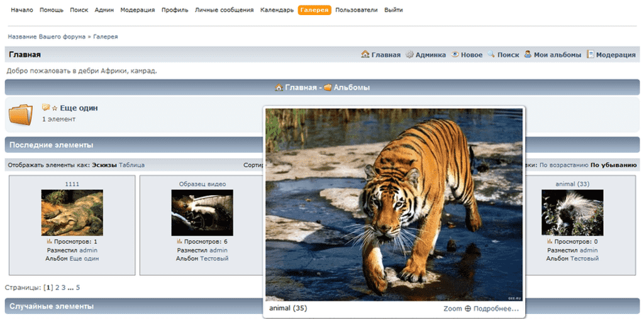Click the magnifier icon beside Поиск

(x=491, y=55)
